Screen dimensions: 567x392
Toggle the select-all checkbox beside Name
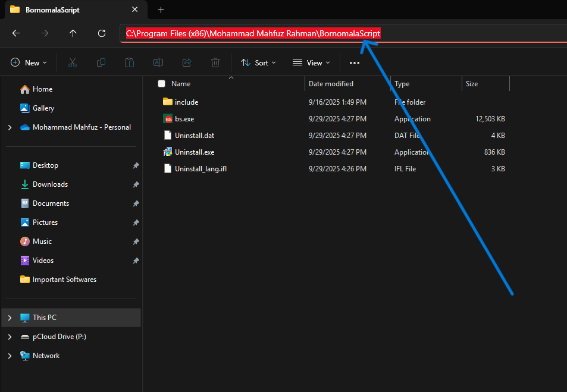pos(161,84)
